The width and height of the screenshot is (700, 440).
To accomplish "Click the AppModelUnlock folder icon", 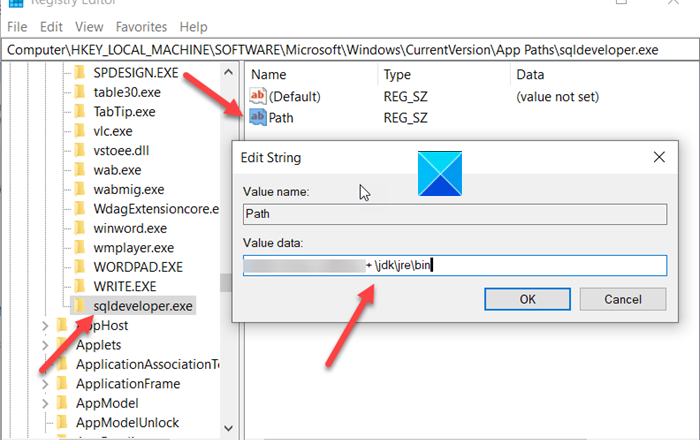I will 62,422.
